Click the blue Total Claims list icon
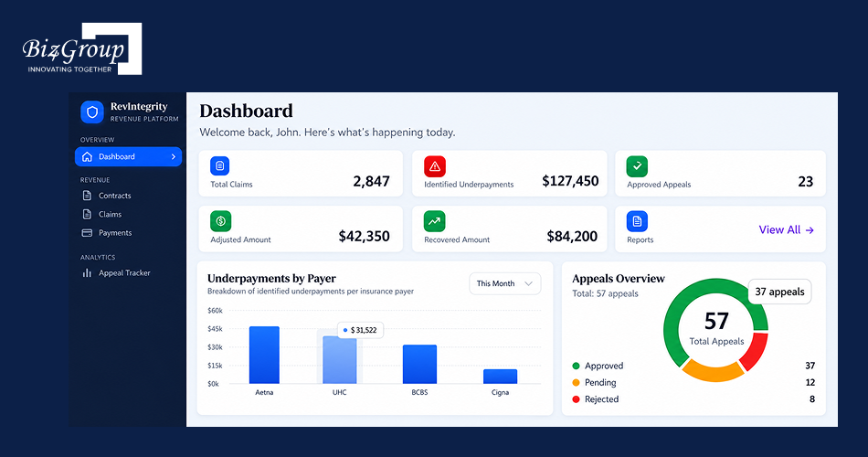 pos(220,165)
